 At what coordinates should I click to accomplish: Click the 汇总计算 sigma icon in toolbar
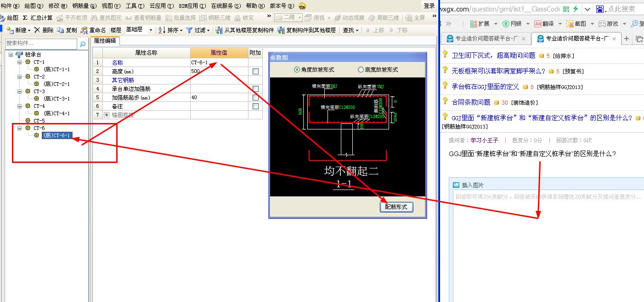tap(25, 18)
